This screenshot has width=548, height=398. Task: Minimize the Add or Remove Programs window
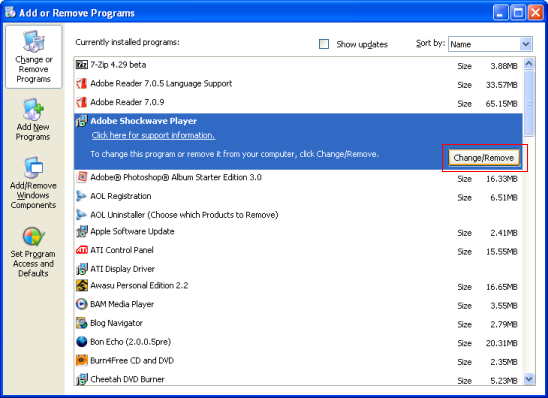[x=500, y=13]
